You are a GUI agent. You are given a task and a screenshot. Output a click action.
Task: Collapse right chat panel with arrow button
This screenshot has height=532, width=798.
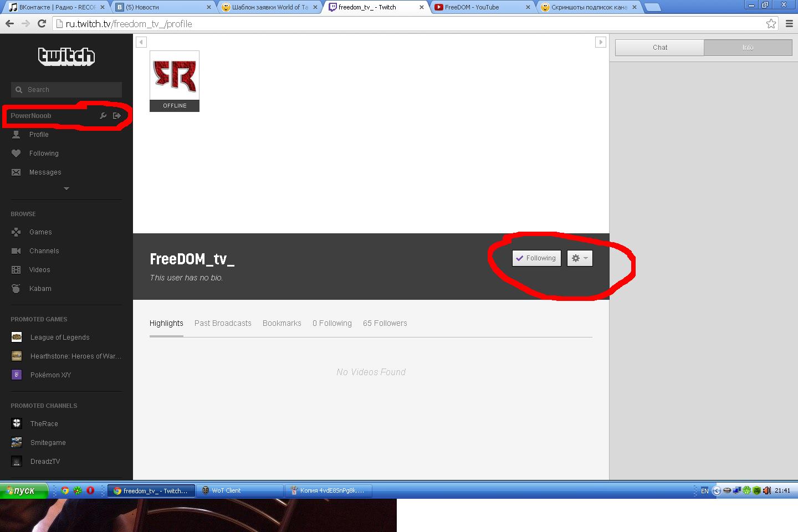coord(601,42)
